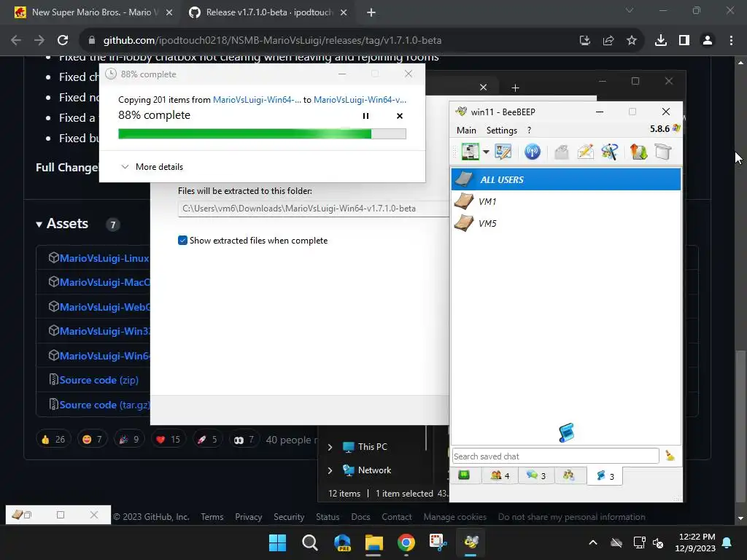Open Chrome downloads icon

pyautogui.click(x=661, y=41)
